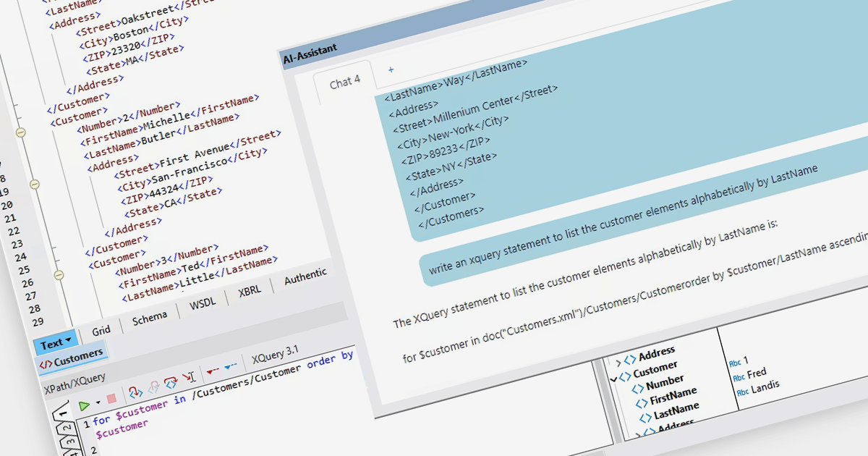Image resolution: width=868 pixels, height=456 pixels.
Task: Click the XPath/XQuery panel title
Action: (75, 382)
